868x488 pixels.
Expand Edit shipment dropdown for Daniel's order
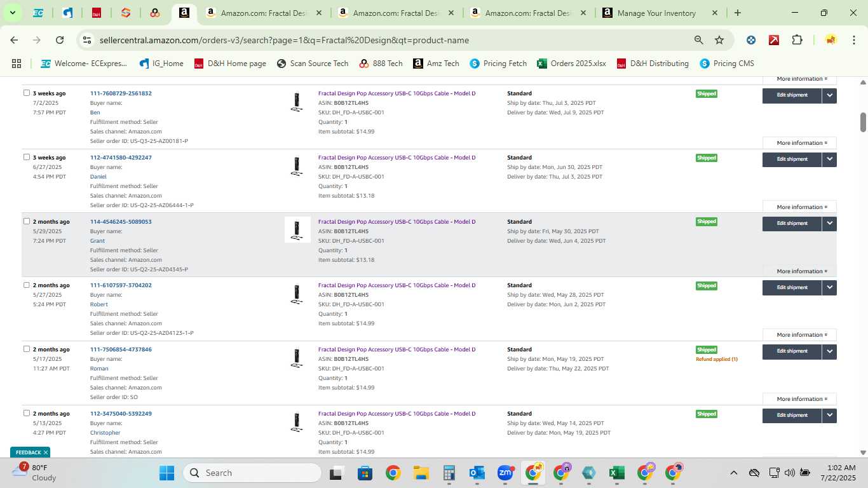[829, 159]
